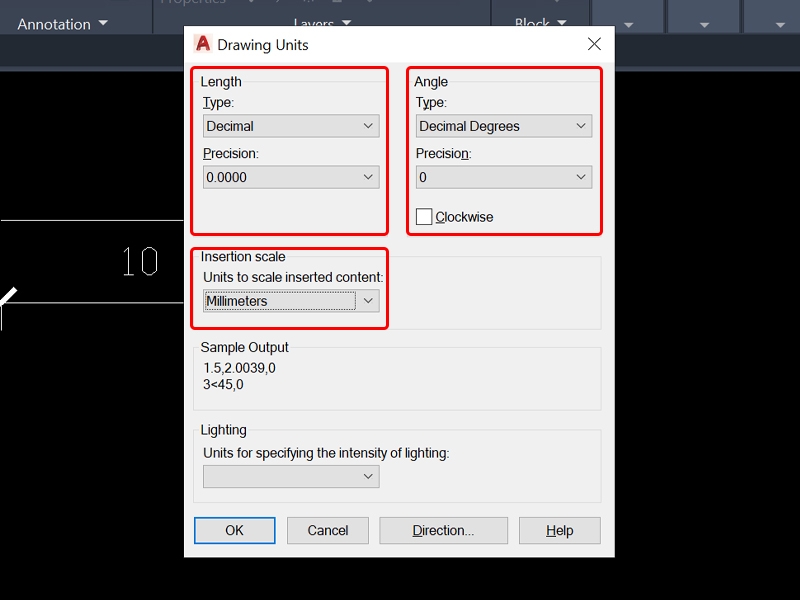
Task: Click the Help button for unit documentation
Action: (x=559, y=530)
